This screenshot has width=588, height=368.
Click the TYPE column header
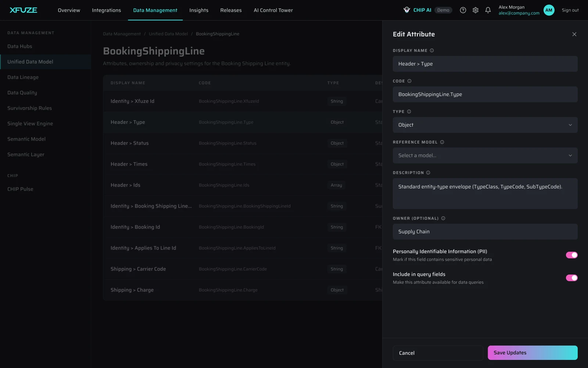[x=333, y=83]
